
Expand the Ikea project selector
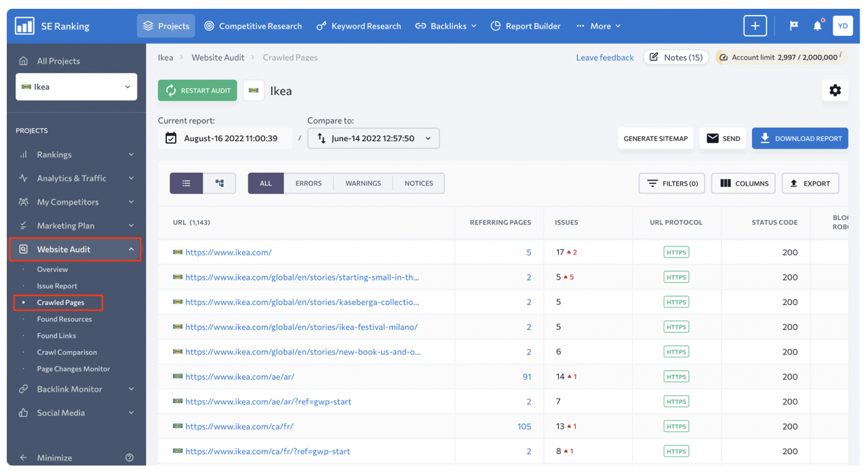(76, 87)
